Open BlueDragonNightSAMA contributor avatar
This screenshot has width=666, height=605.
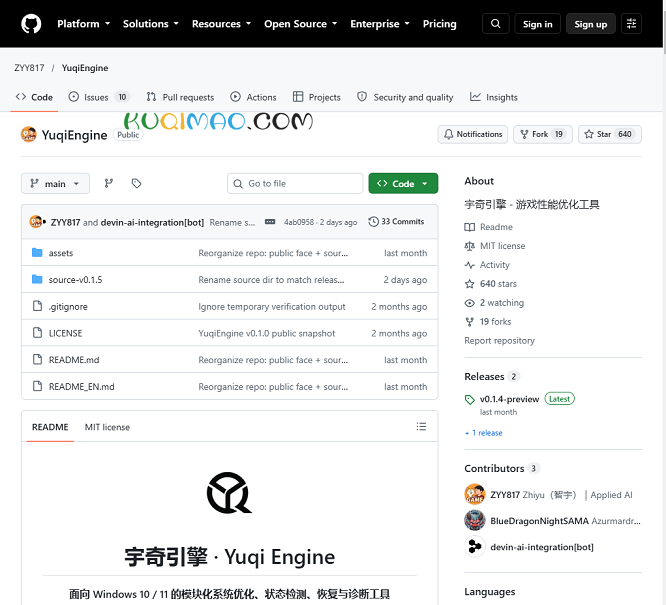click(x=474, y=520)
